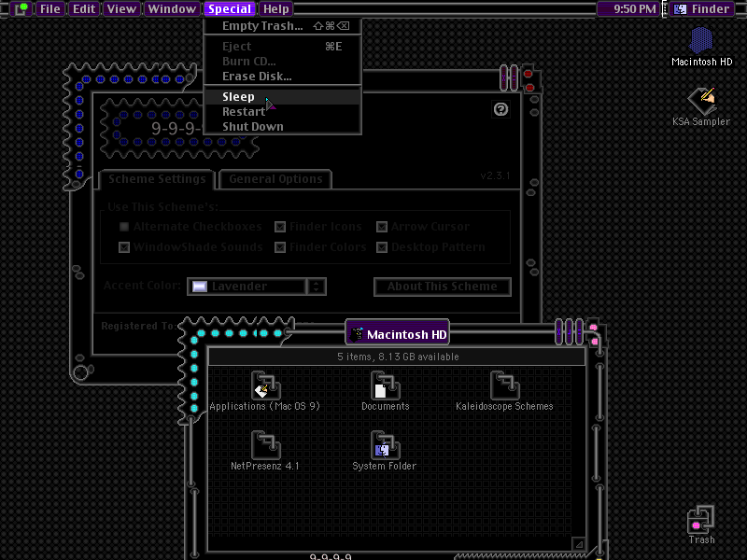
Task: Open the Finder application switcher menu
Action: click(702, 8)
